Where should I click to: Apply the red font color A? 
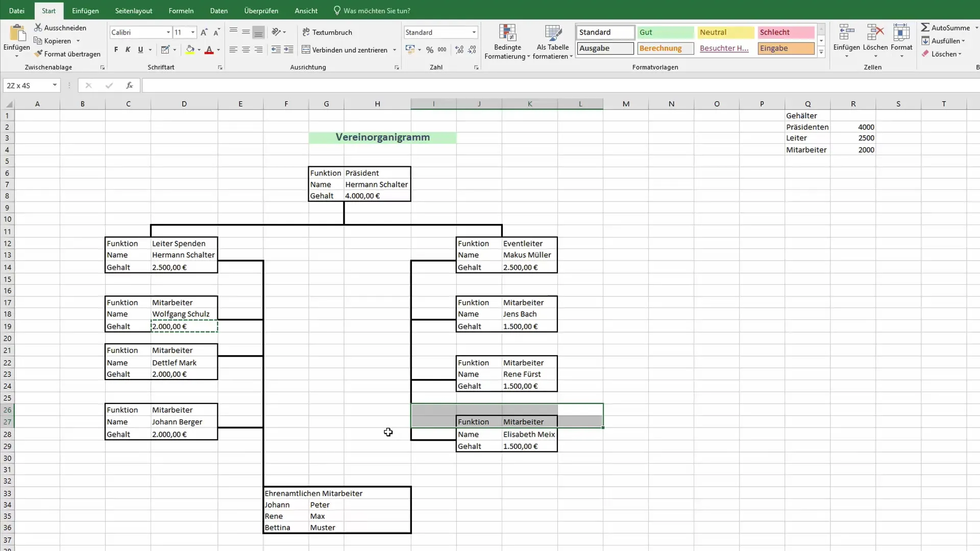[x=209, y=49]
